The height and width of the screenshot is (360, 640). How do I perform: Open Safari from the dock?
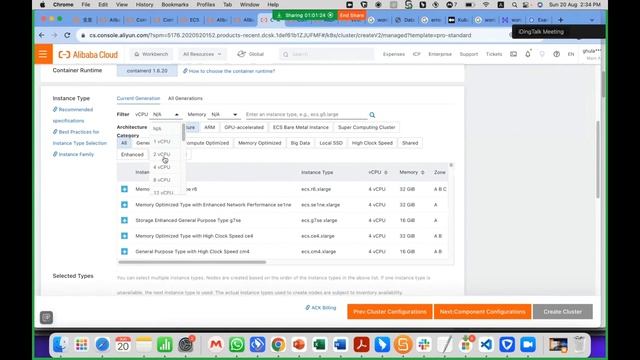click(102, 344)
